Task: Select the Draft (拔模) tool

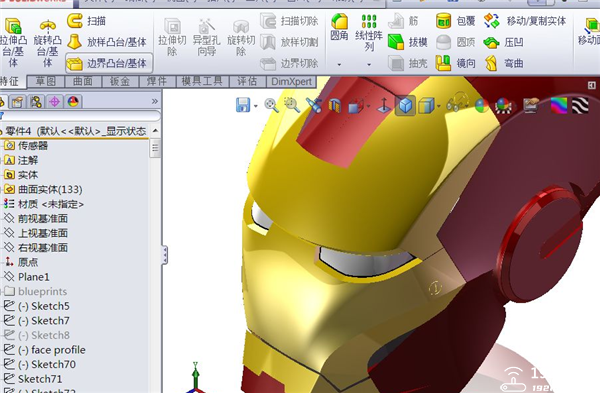Action: [x=408, y=42]
